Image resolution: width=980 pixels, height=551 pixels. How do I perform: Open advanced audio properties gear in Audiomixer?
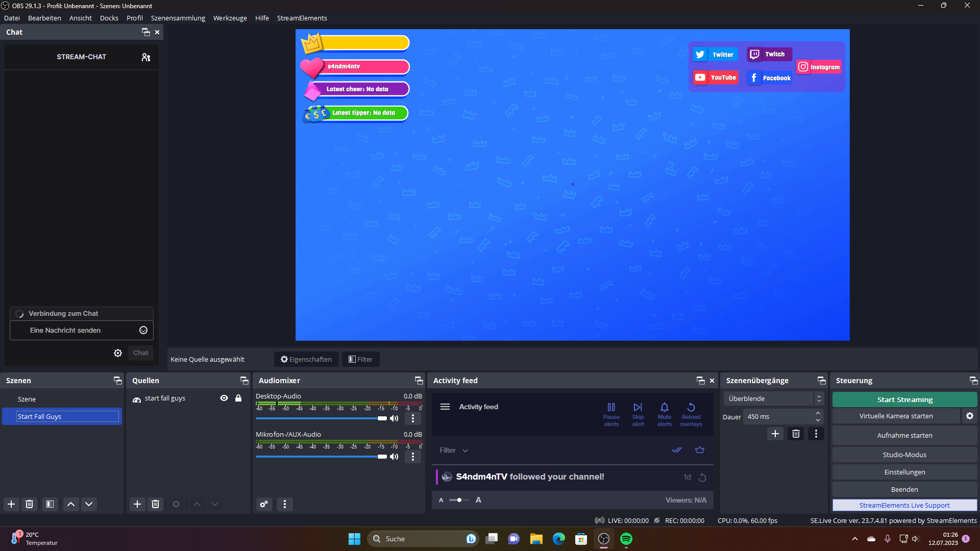point(264,504)
